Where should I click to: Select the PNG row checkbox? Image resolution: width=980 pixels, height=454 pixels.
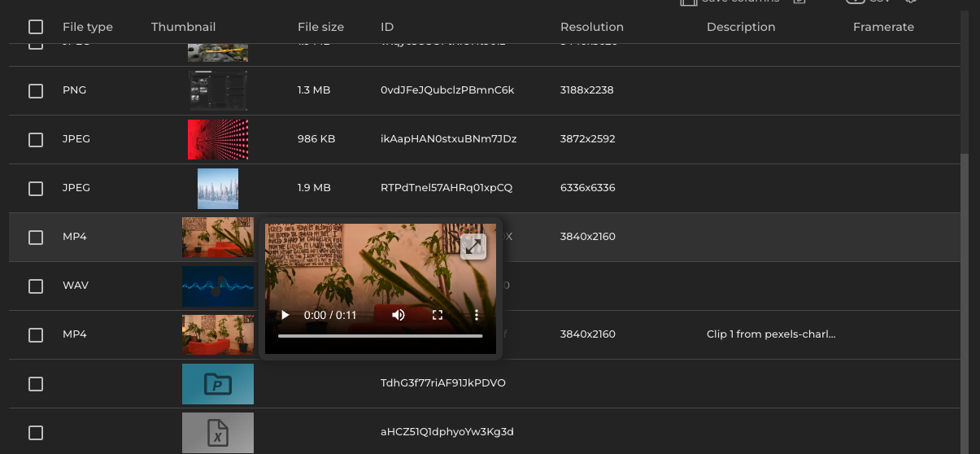click(x=36, y=91)
